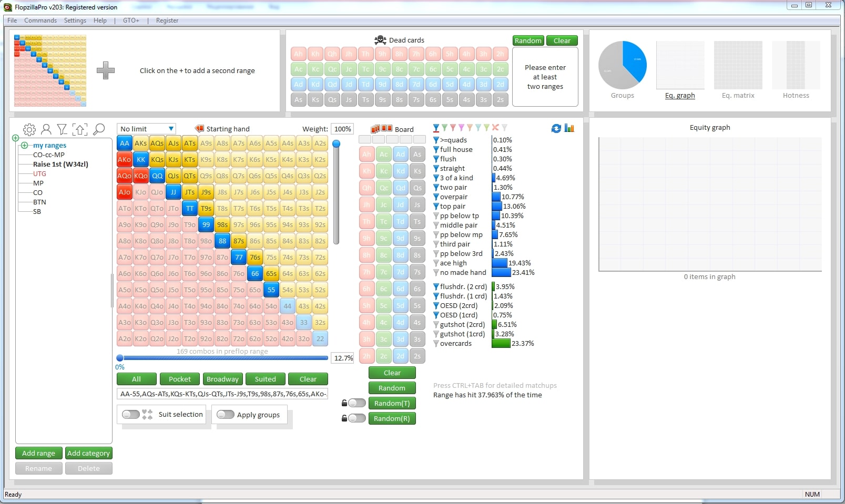Toggle the Apply groups switch
Viewport: 845px width, 504px height.
(226, 415)
